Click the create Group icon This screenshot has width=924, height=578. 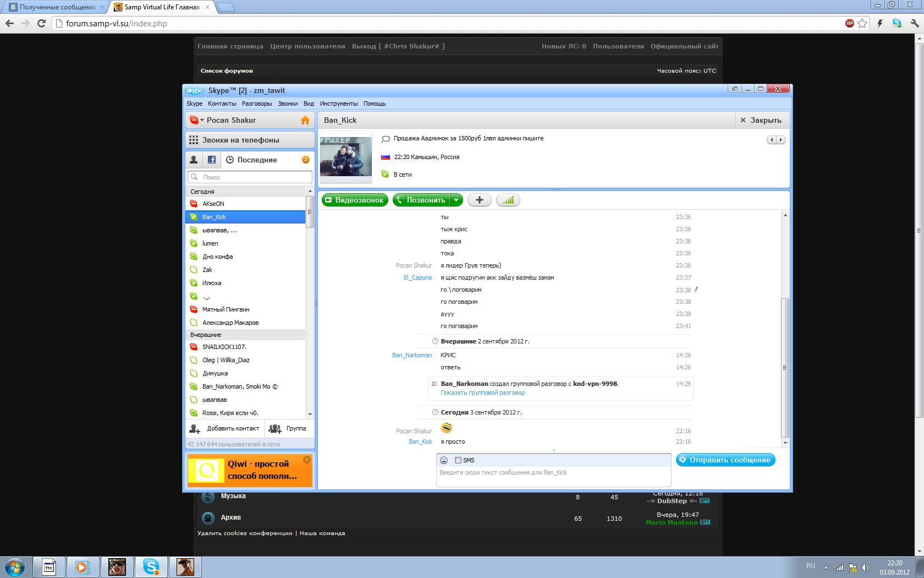tap(275, 429)
